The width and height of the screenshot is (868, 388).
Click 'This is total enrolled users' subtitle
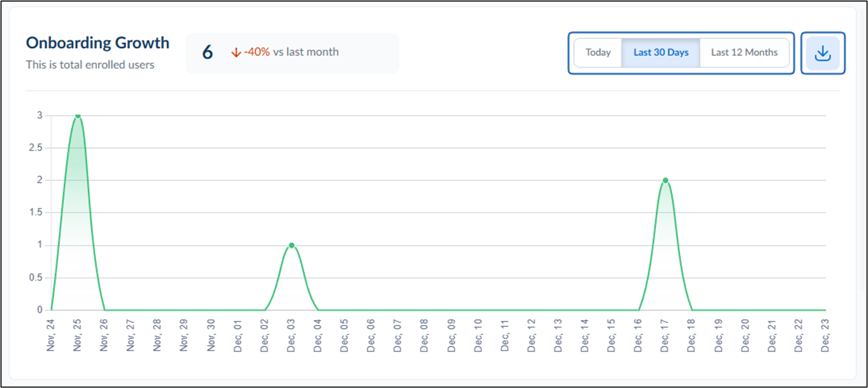(x=90, y=65)
